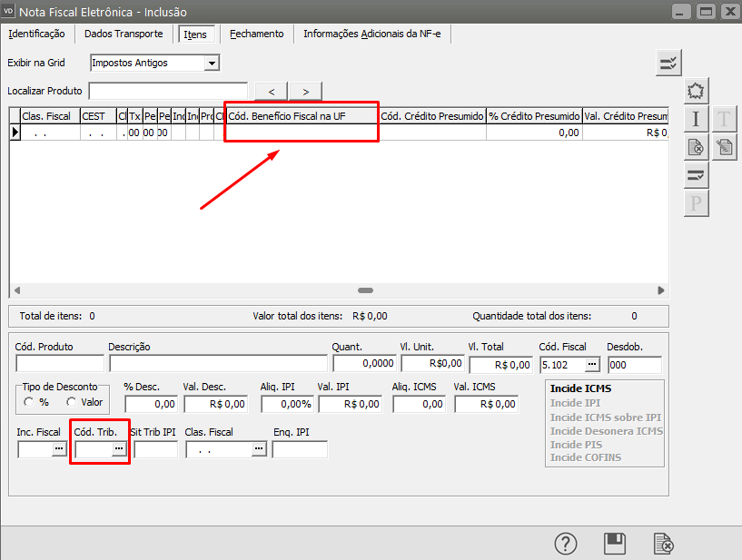Open the Cód. Trib. lookup button
This screenshot has height=560, width=742.
pos(118,449)
